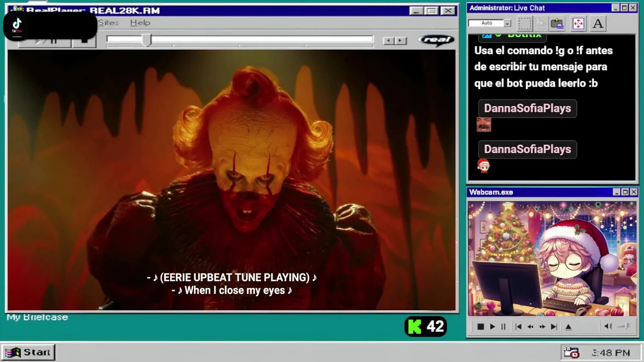The height and width of the screenshot is (362, 644).
Task: Click the Play button in Webcam.exe
Action: coord(492,327)
